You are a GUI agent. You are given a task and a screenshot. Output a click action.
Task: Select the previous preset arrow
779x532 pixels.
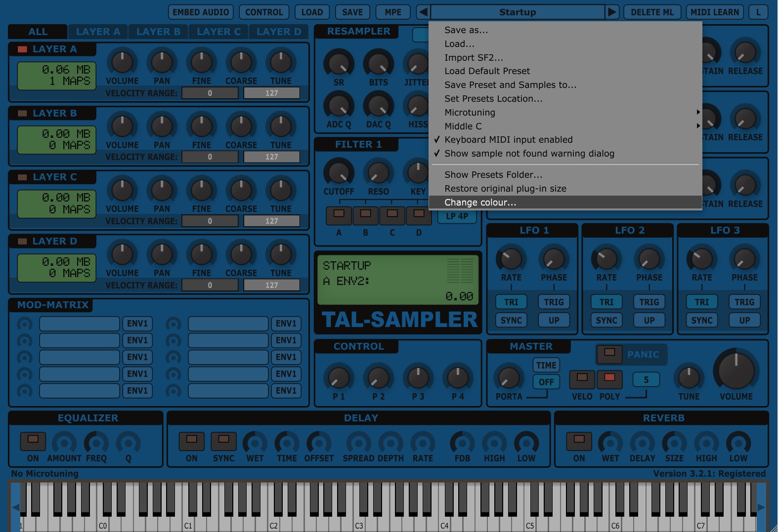point(423,12)
